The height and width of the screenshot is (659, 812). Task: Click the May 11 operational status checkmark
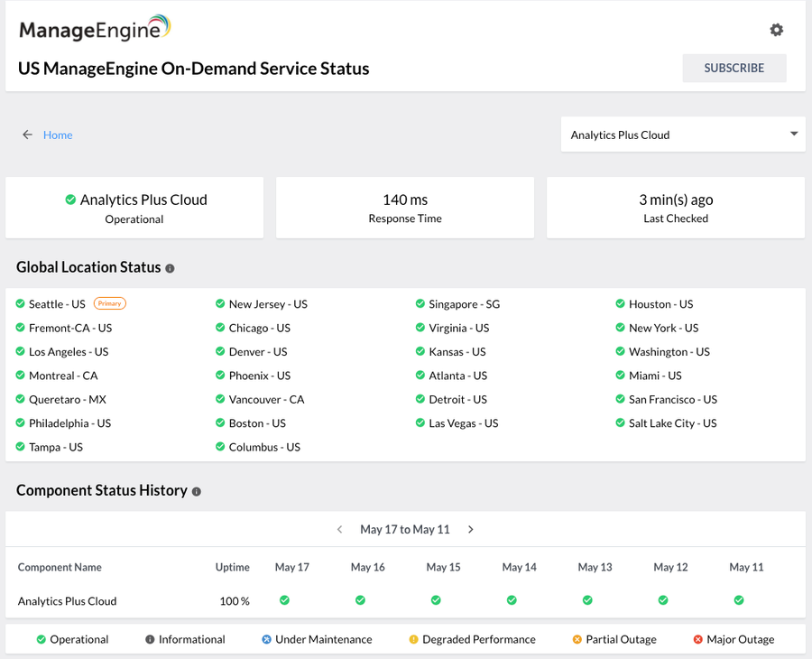[739, 599]
